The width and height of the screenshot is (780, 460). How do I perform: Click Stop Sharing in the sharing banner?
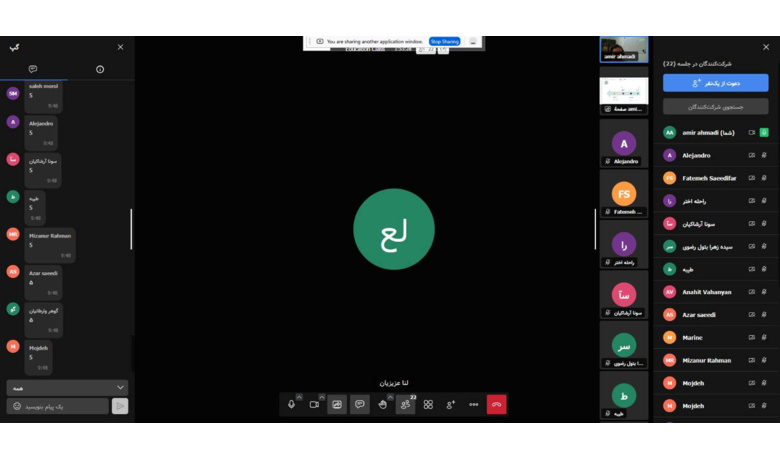(x=444, y=41)
